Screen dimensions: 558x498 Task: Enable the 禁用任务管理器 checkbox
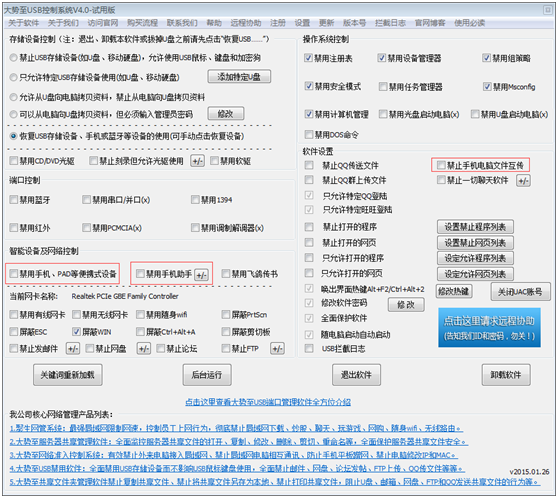pyautogui.click(x=383, y=87)
